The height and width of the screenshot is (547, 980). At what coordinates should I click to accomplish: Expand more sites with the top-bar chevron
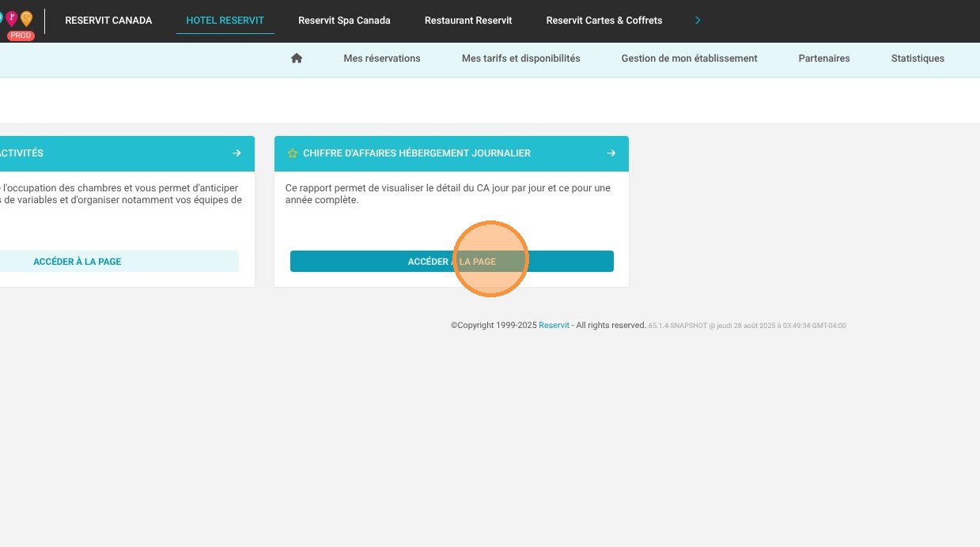pos(698,21)
